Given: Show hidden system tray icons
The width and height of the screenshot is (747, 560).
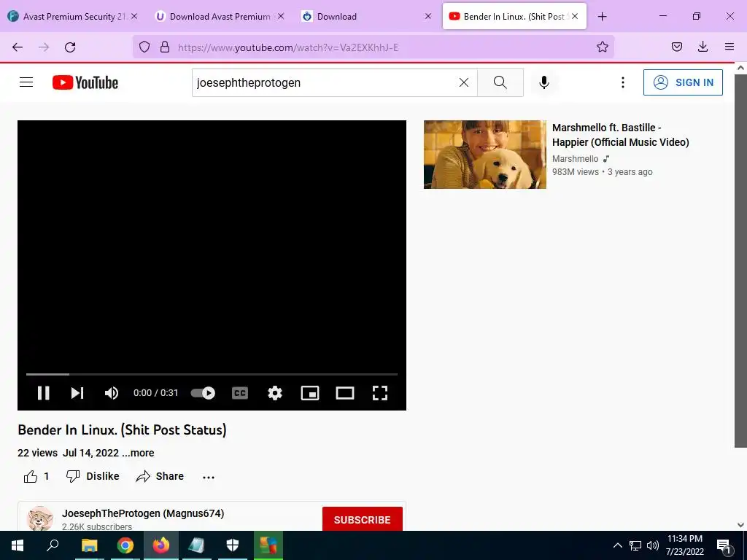Looking at the screenshot, I should pyautogui.click(x=617, y=545).
